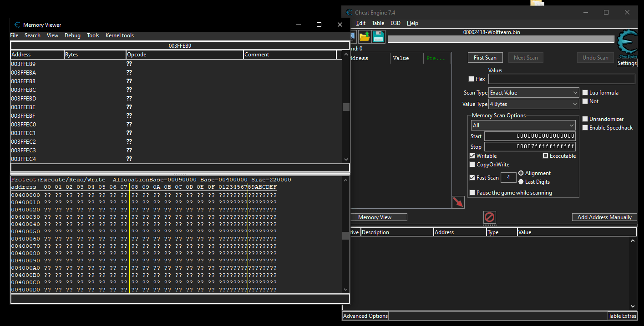Image resolution: width=644 pixels, height=326 pixels.
Task: Check Enable Speedhack
Action: 585,128
